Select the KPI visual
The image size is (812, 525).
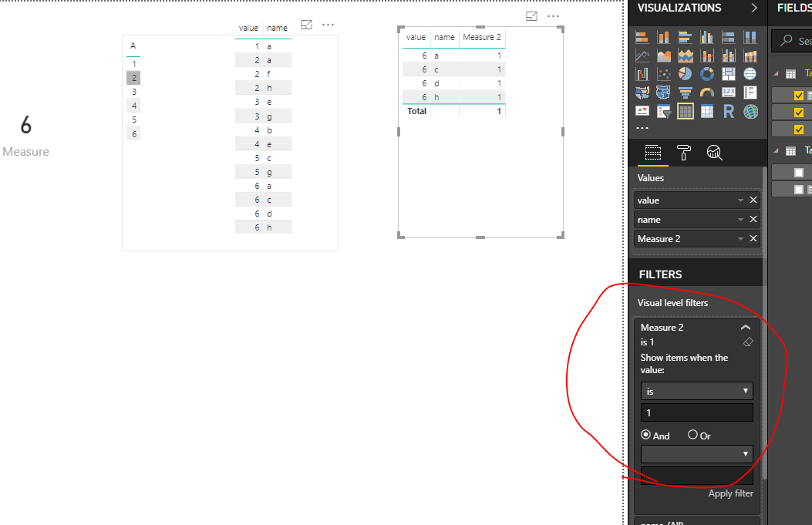642,111
